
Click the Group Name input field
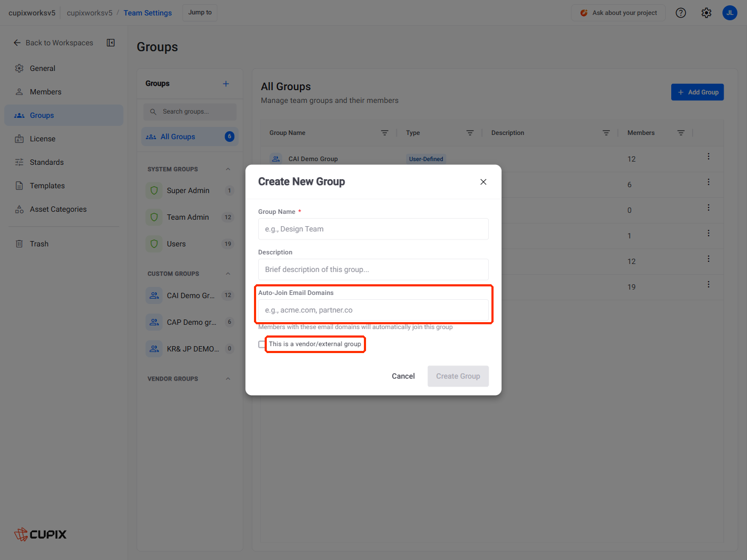(x=373, y=229)
